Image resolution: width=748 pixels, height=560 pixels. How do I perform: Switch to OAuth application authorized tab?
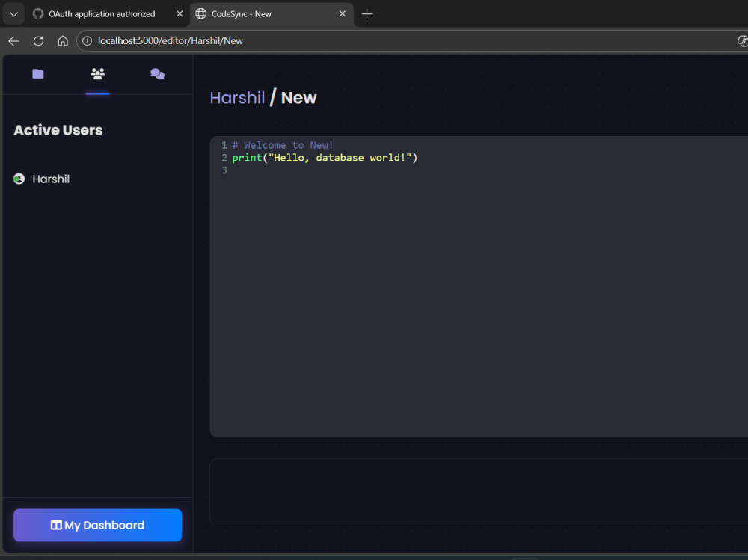[102, 14]
